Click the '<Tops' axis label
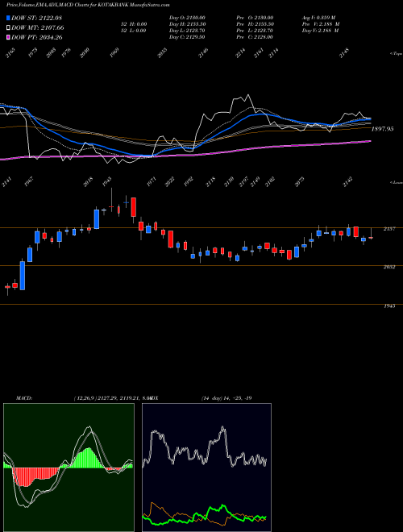This screenshot has height=532, width=403. pyautogui.click(x=397, y=54)
